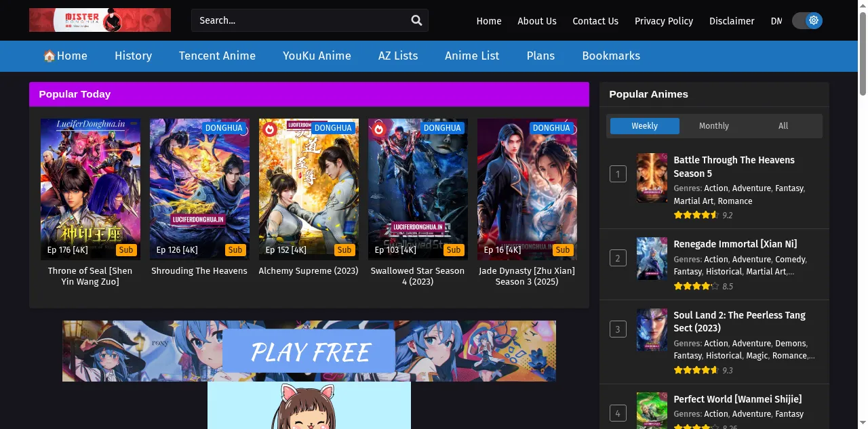Open the Privacy Policy link
This screenshot has width=868, height=429.
[664, 21]
